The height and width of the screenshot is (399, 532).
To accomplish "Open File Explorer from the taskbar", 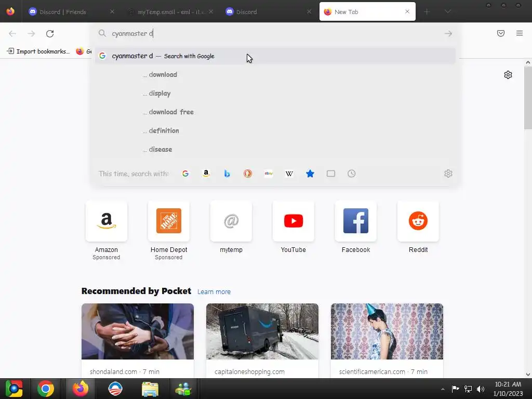I will (150, 389).
